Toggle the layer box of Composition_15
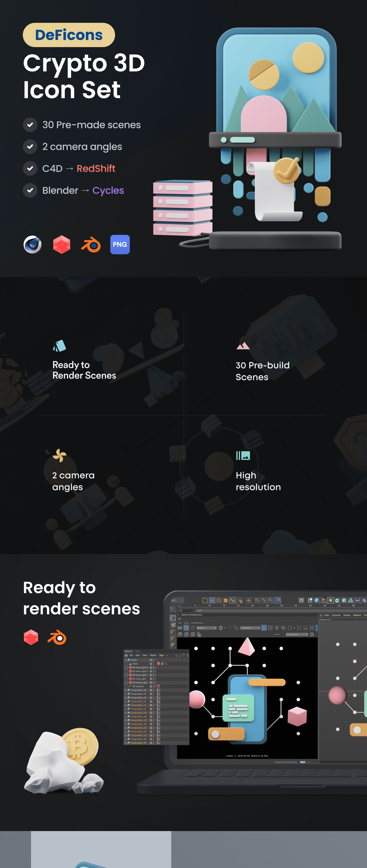The image size is (367, 868). [x=151, y=690]
